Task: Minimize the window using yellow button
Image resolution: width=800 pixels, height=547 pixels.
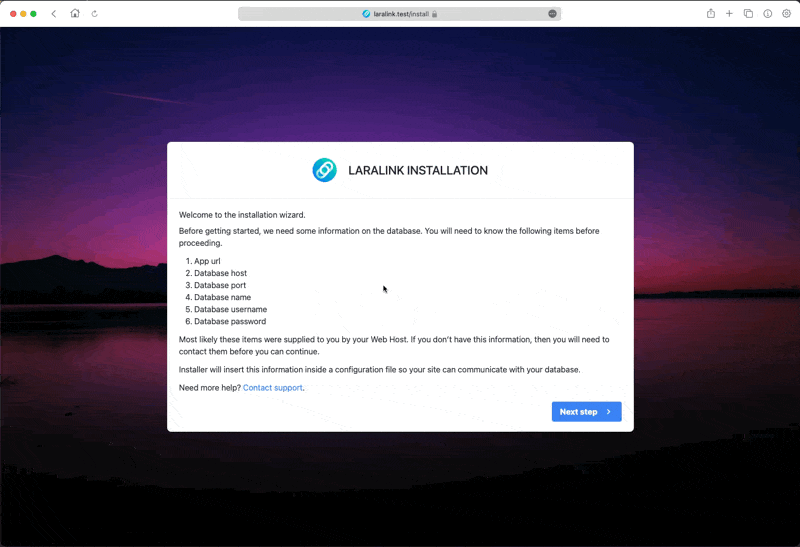Action: coord(23,14)
